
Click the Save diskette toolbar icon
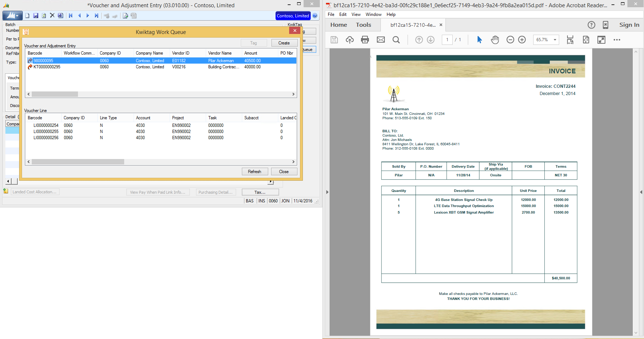click(x=36, y=16)
